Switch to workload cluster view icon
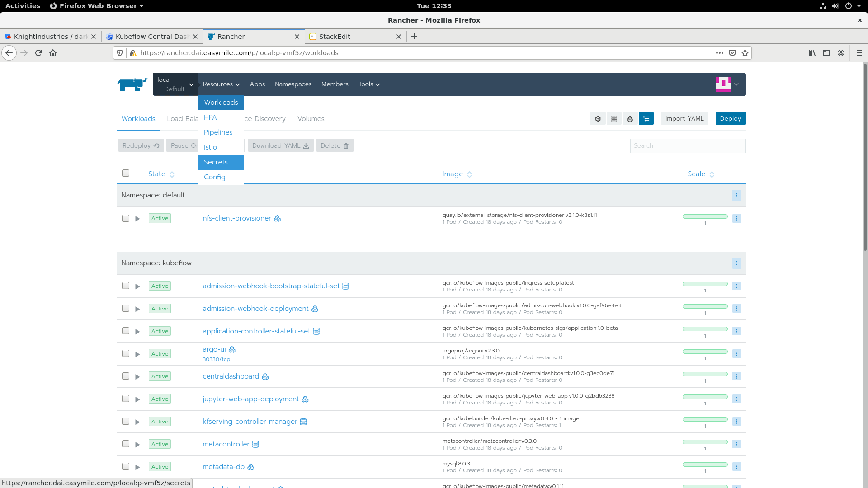 coord(630,119)
